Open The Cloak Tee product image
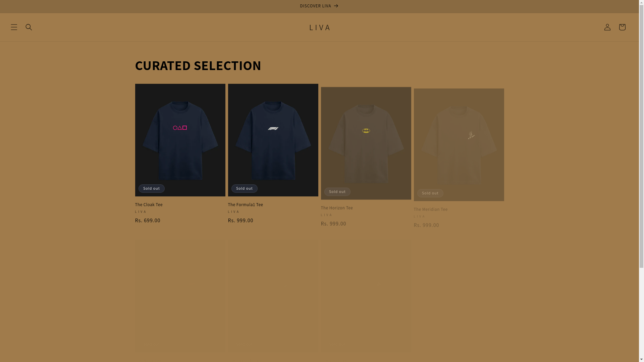This screenshot has width=644, height=362. tap(180, 140)
